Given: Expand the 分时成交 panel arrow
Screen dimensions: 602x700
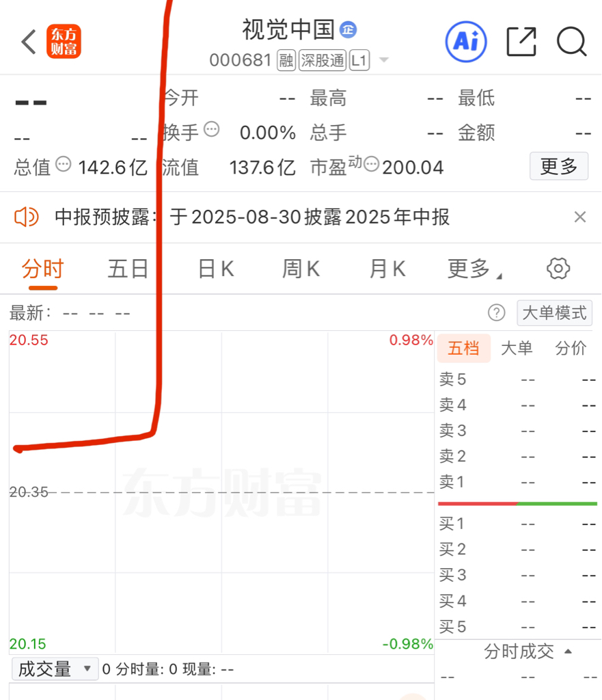Looking at the screenshot, I should coord(568,651).
